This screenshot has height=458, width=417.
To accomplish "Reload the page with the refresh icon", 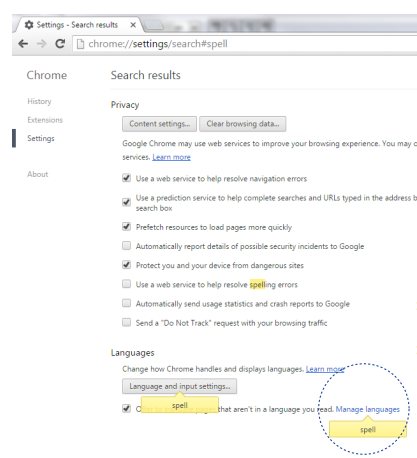I will 60,44.
